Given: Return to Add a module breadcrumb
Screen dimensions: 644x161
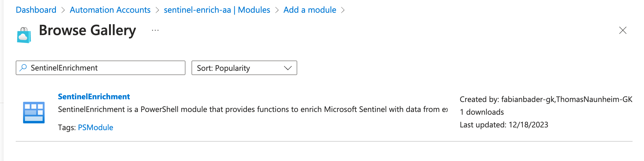Looking at the screenshot, I should [310, 10].
